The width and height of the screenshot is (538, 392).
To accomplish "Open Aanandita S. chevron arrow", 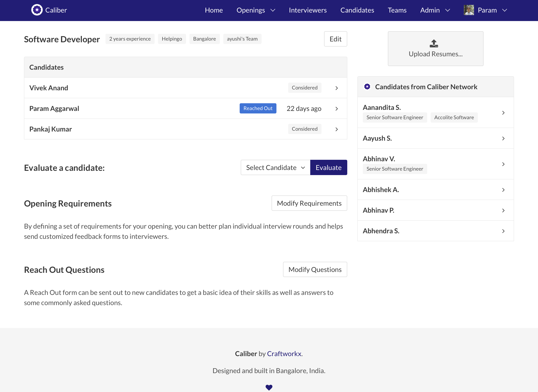I will click(503, 113).
